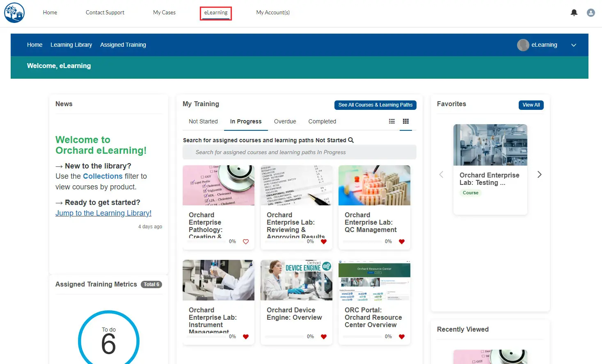Screen dimensions: 602x364
Task: Switch to the Overdue tab
Action: coord(285,122)
